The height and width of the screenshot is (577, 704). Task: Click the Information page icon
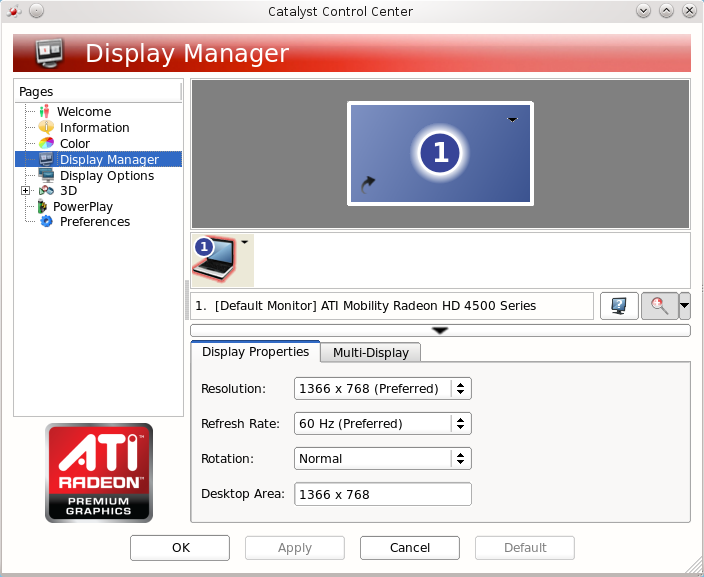click(46, 128)
